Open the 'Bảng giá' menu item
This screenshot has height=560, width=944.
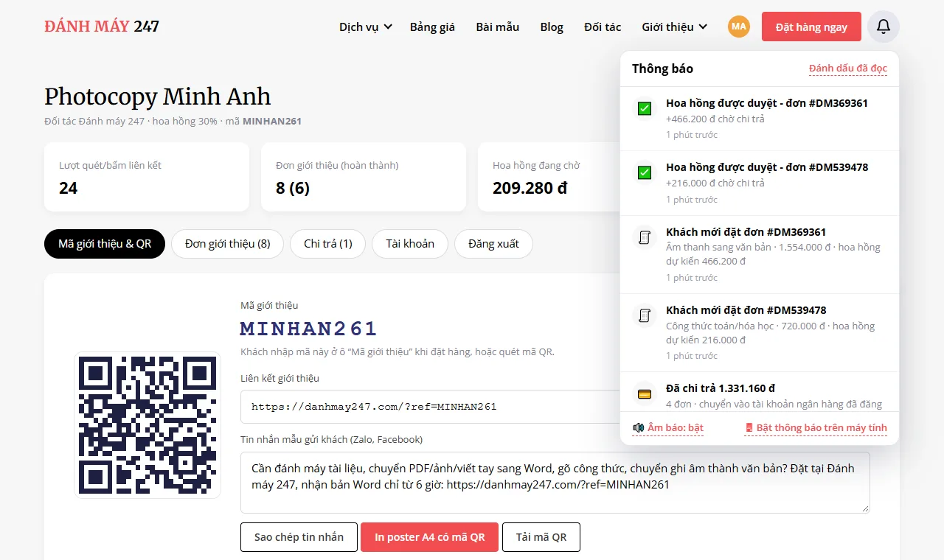click(x=432, y=27)
